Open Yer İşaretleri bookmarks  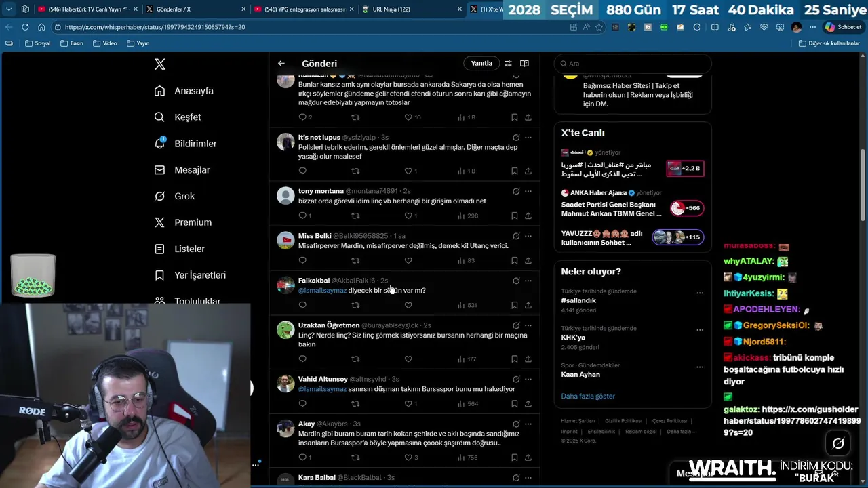click(x=190, y=275)
